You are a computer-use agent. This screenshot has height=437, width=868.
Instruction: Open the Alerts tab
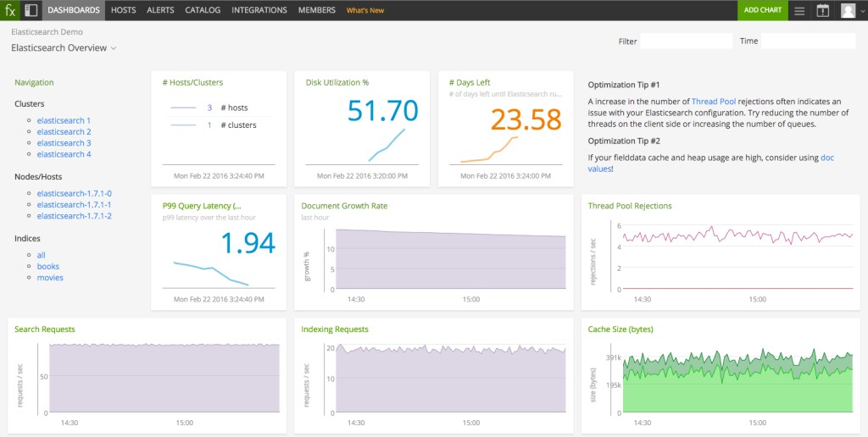pos(160,10)
